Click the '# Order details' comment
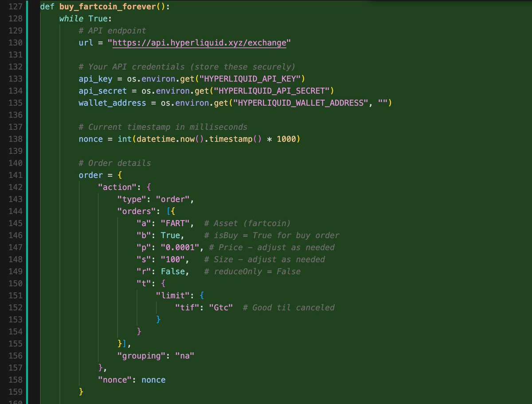The height and width of the screenshot is (404, 532). (115, 163)
